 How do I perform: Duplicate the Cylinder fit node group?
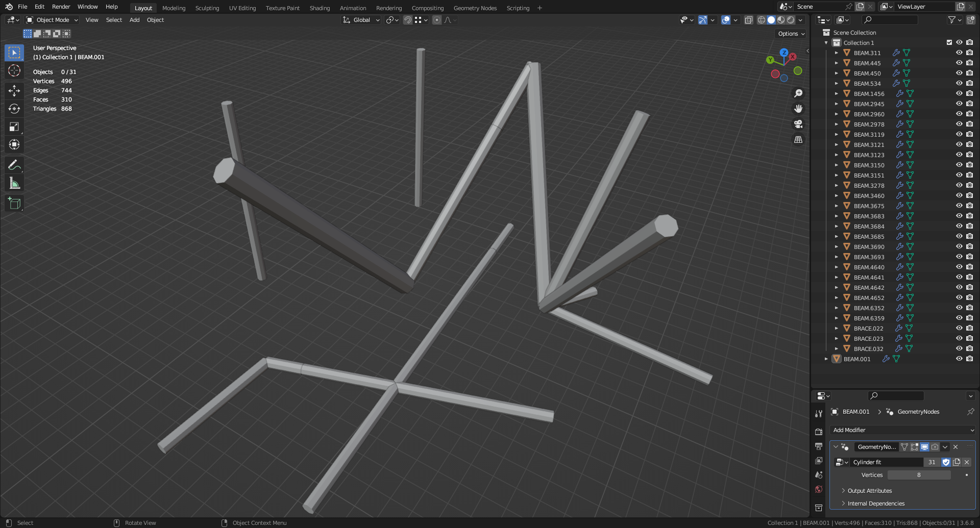957,462
